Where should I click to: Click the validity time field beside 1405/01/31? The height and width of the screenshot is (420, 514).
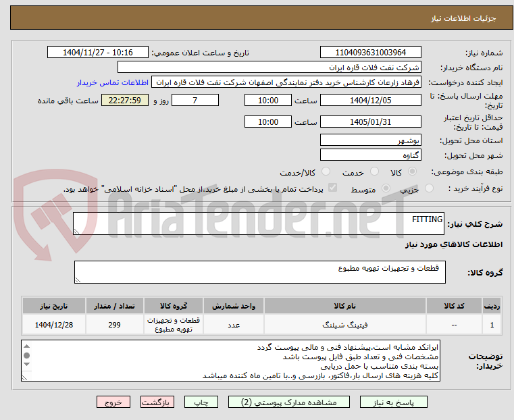tap(268, 122)
